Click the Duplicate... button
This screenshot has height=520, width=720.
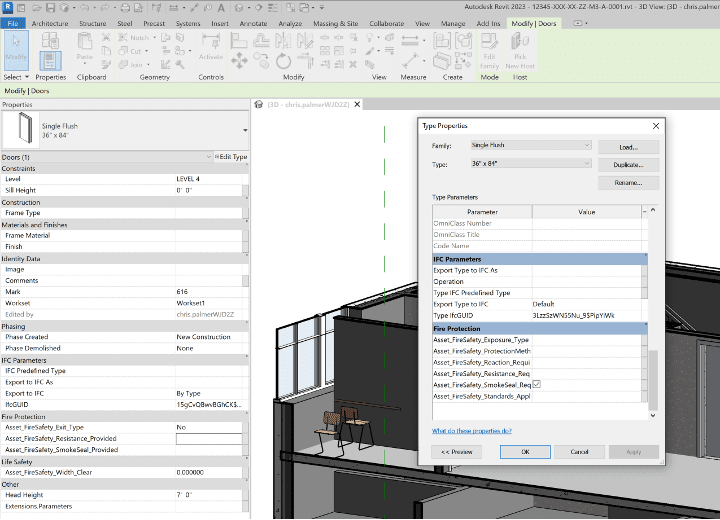pyautogui.click(x=628, y=164)
